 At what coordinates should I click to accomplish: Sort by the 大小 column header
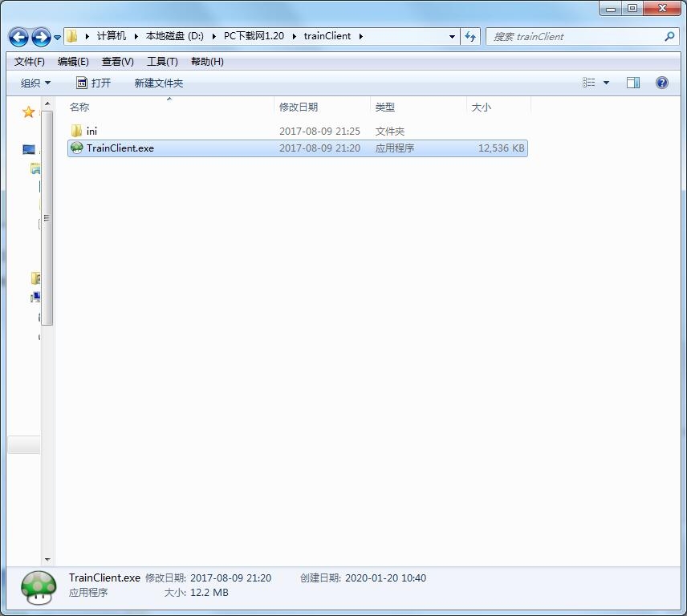pos(499,107)
